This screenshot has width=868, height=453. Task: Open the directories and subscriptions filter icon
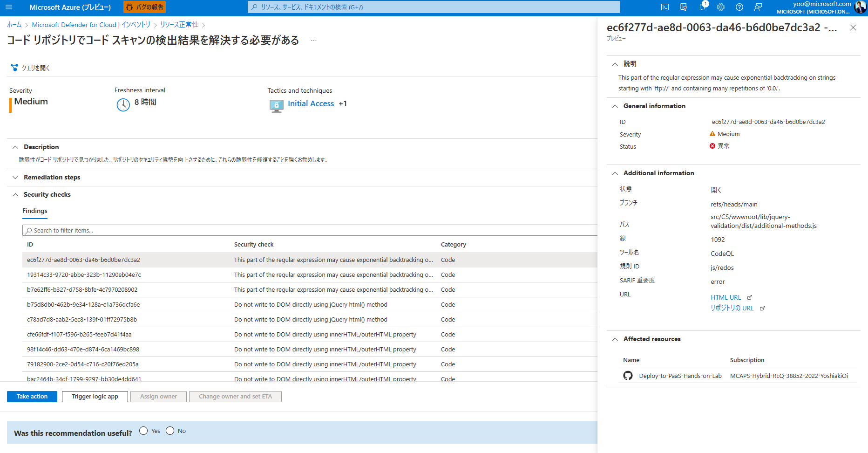[683, 7]
